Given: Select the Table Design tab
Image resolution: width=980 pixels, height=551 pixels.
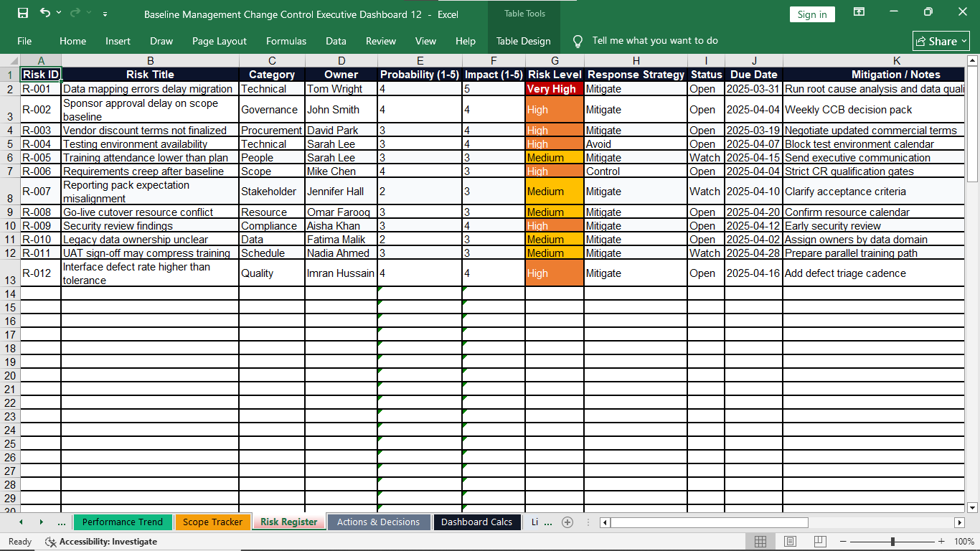Looking at the screenshot, I should 524,41.
